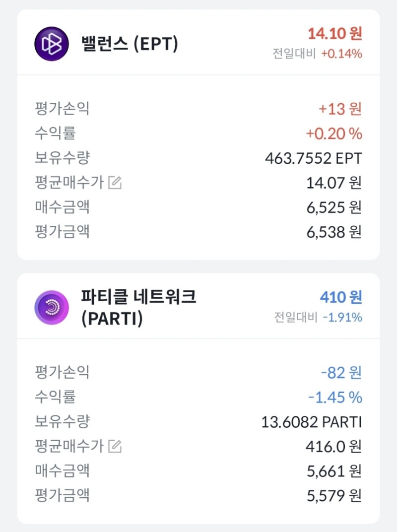
Task: Select the 410 원 current price
Action: [x=341, y=297]
